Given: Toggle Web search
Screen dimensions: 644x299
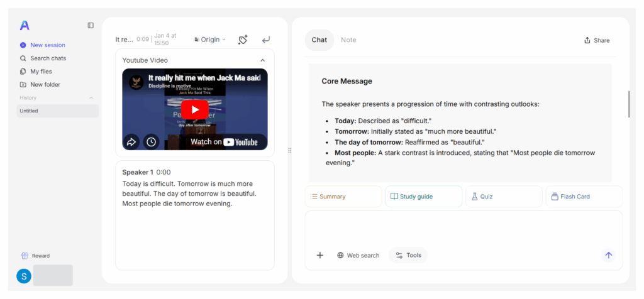Looking at the screenshot, I should 358,256.
